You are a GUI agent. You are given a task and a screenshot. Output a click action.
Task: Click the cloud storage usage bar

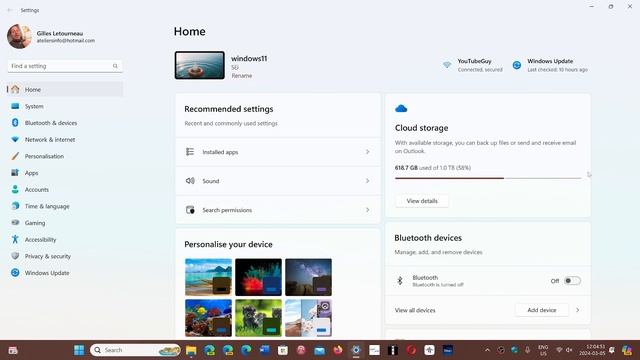point(488,178)
